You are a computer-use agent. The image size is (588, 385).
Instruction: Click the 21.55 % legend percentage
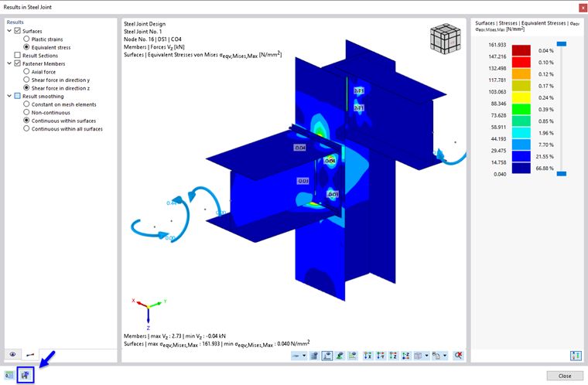545,156
